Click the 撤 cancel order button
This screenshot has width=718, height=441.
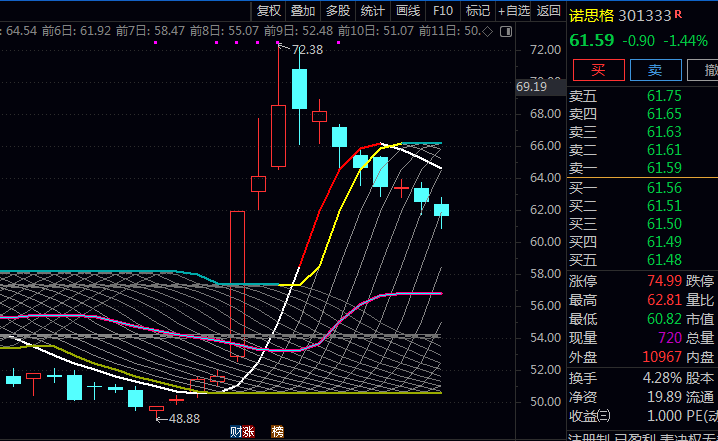click(x=706, y=70)
